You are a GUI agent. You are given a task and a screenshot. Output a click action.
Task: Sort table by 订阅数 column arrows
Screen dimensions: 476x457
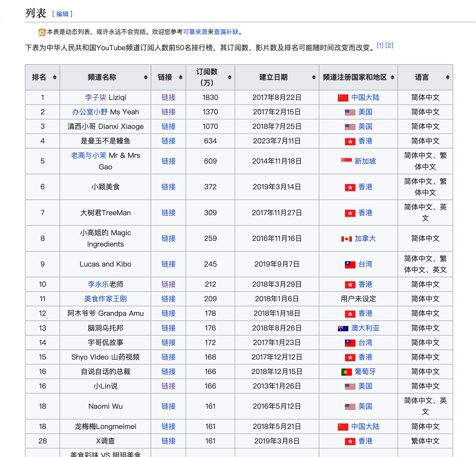(229, 77)
